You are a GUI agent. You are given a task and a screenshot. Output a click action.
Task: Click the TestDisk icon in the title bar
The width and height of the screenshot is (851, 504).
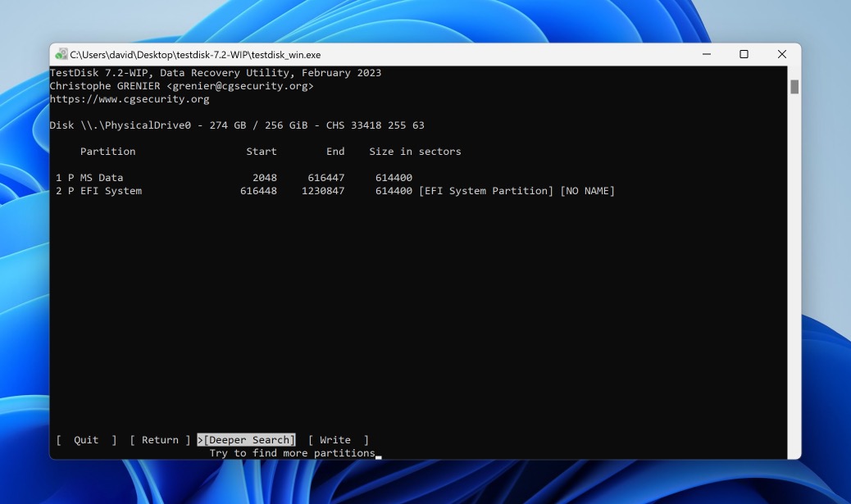tap(61, 55)
